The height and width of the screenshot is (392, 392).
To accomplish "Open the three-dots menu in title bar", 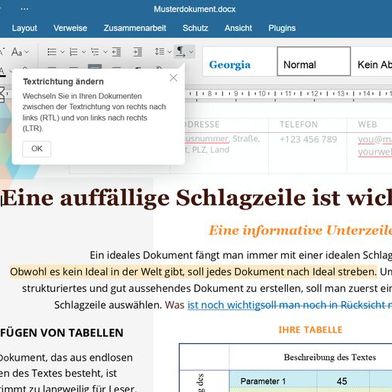I will 24,9.
